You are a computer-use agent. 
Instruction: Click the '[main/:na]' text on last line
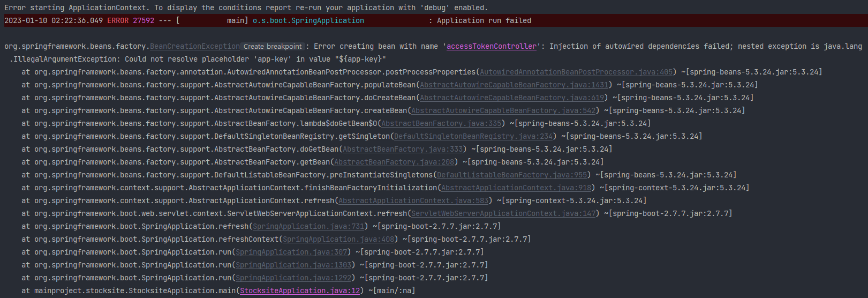click(x=394, y=291)
